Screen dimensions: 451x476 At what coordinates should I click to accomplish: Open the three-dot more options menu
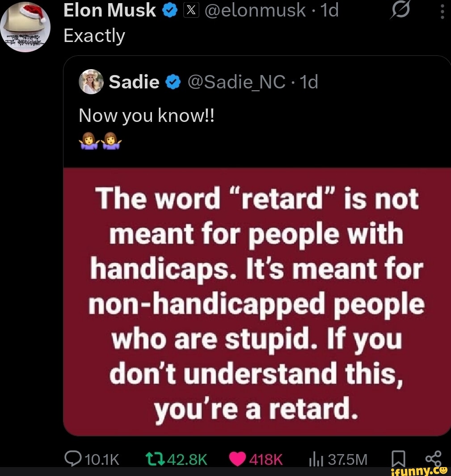(x=442, y=12)
